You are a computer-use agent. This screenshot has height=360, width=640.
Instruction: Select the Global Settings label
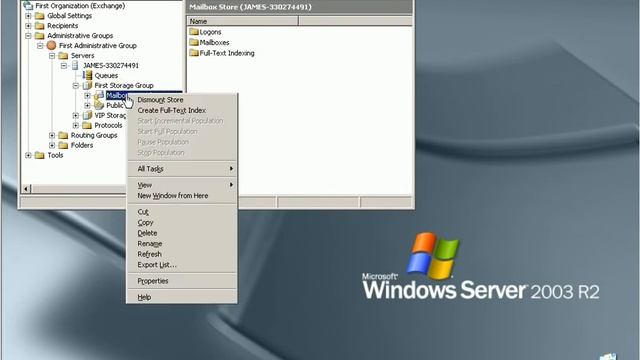click(x=69, y=16)
